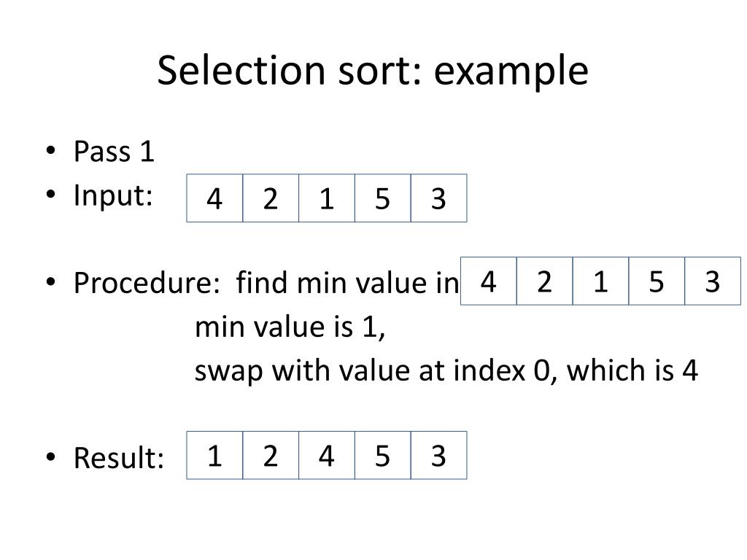Click the 'Procedure:' label text

147,283
